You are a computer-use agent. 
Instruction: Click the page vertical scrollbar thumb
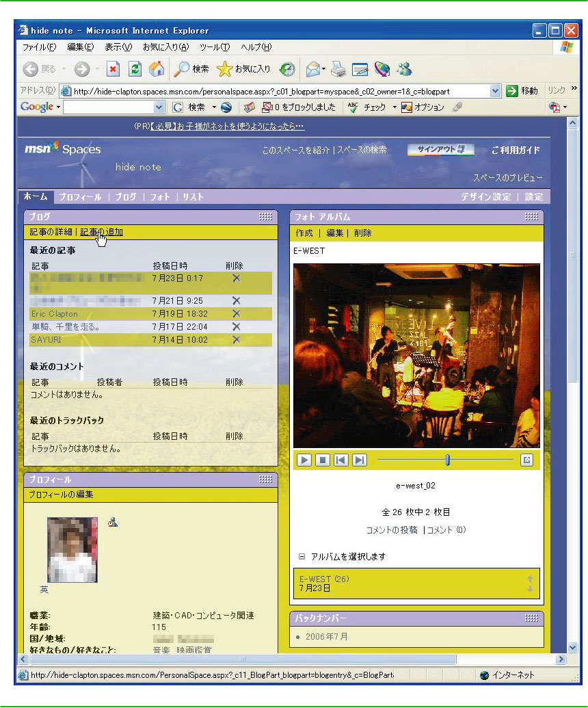(x=572, y=255)
